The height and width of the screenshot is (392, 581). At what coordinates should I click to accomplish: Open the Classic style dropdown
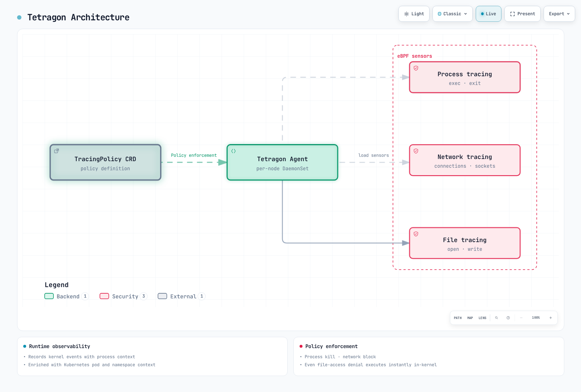452,14
